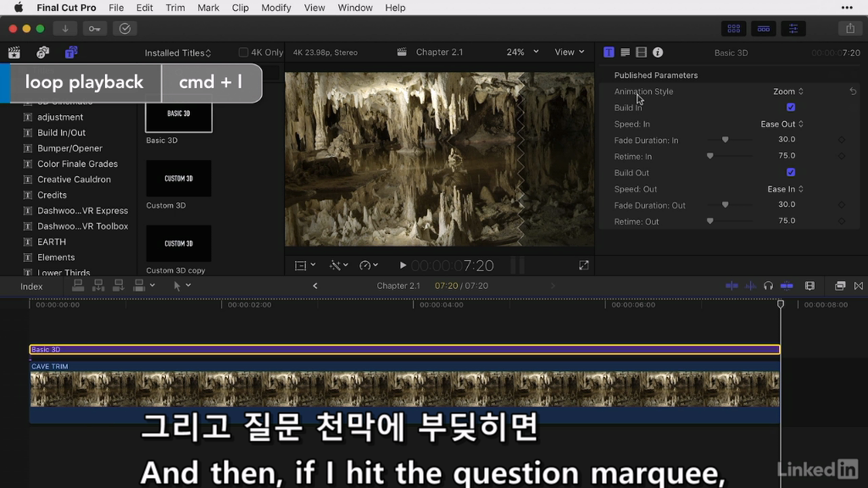Select the Custom 3D title thumbnail

[x=178, y=178]
